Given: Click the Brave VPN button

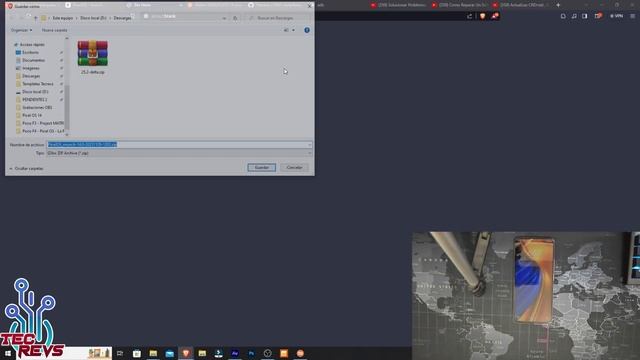Looking at the screenshot, I should 616,16.
